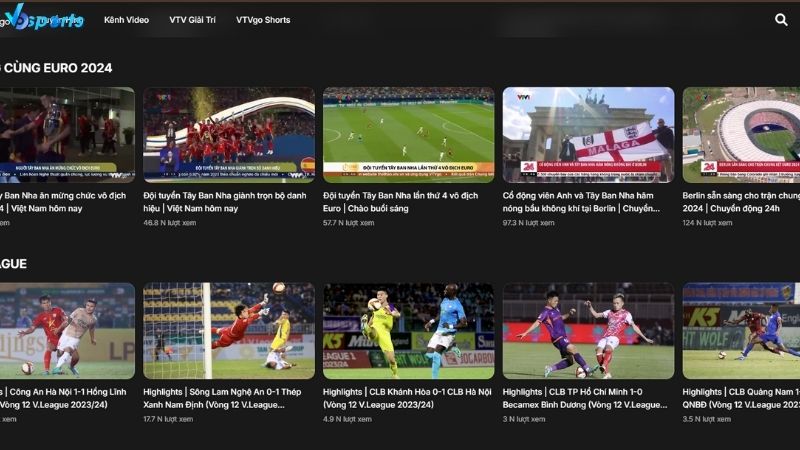Open the CÙNG EURO 2024 section heading
Screen dimensions: 800x450
coord(56,68)
